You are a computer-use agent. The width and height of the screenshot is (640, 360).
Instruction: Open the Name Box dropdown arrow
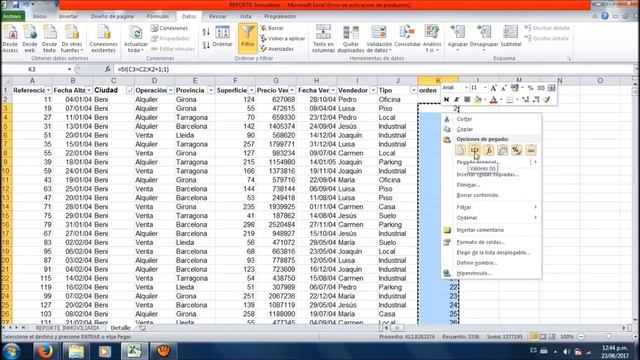69,69
